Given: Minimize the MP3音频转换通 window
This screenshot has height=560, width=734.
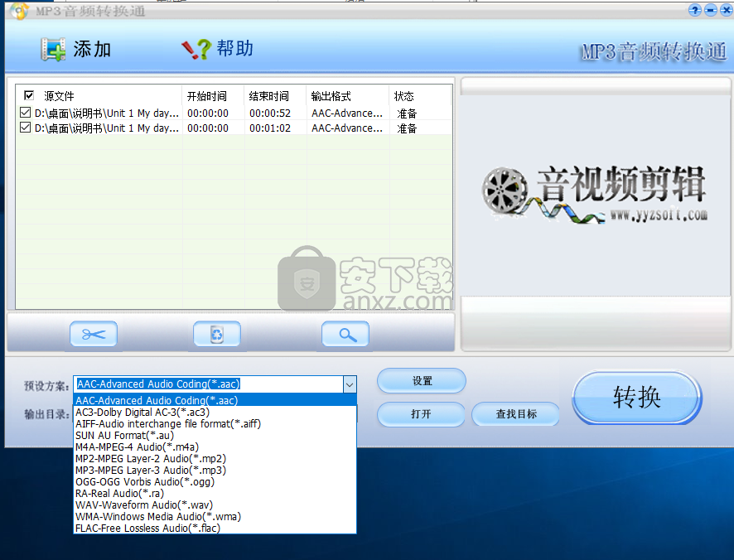Looking at the screenshot, I should [x=711, y=10].
